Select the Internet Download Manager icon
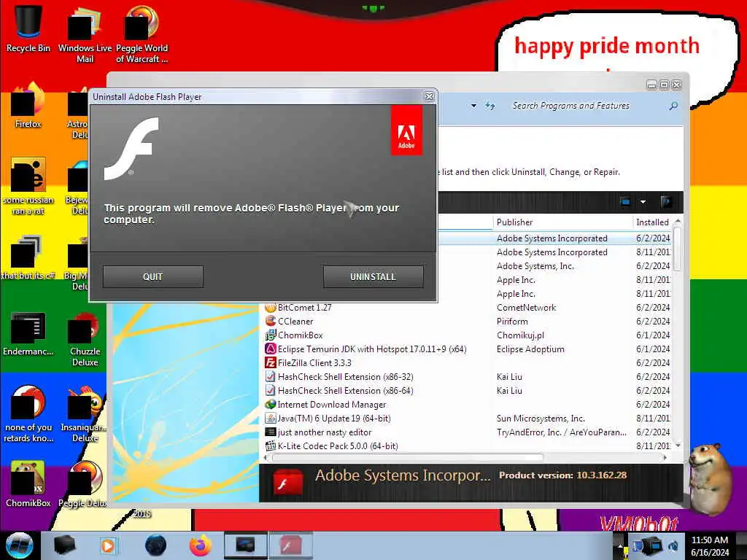 click(270, 404)
